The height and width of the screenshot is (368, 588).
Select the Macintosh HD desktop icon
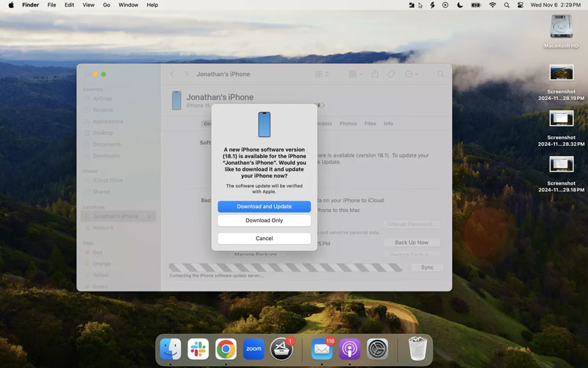coord(561,29)
